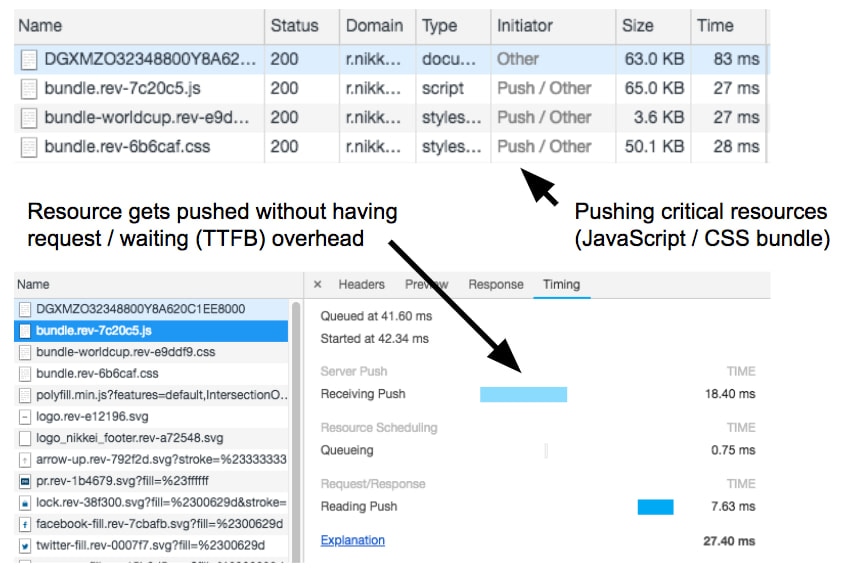Select the Timing tab

(561, 285)
